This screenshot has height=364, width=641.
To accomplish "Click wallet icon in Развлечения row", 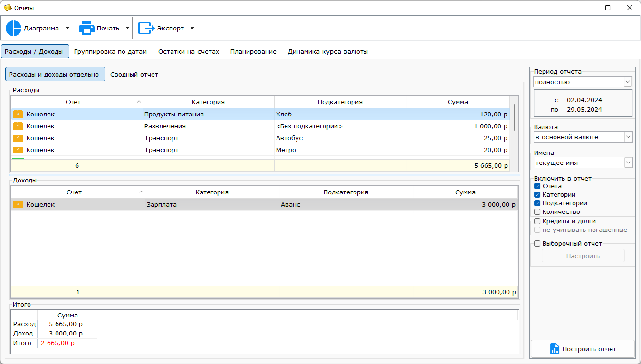I will (18, 126).
